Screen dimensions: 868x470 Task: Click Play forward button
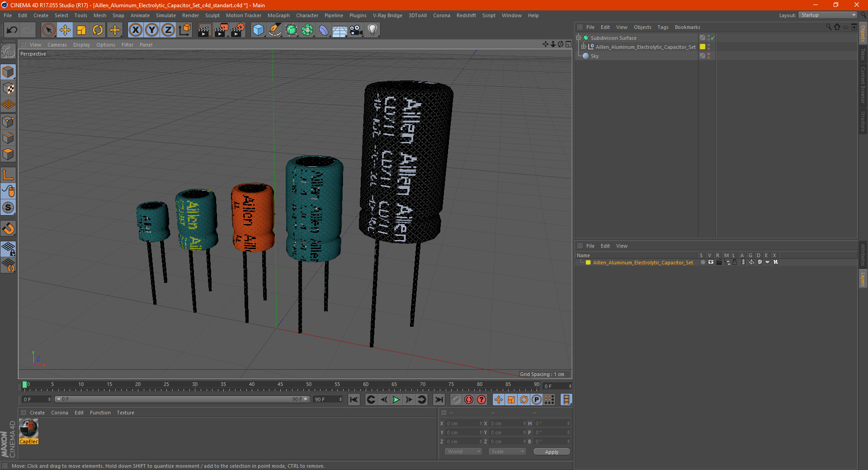pos(396,399)
